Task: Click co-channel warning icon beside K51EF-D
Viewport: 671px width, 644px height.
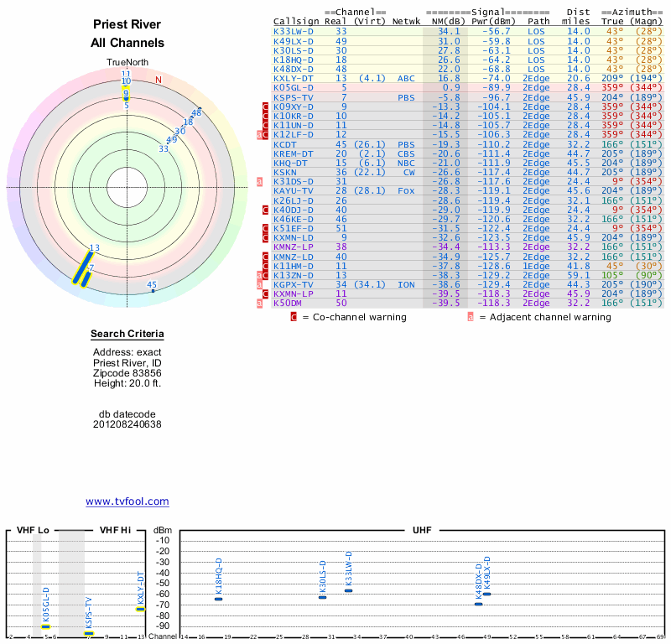Action: pyautogui.click(x=266, y=228)
